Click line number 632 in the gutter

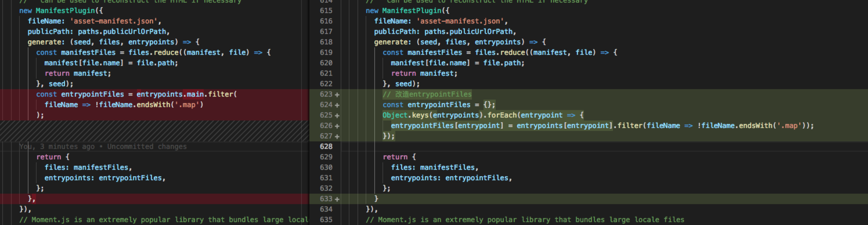tap(326, 189)
